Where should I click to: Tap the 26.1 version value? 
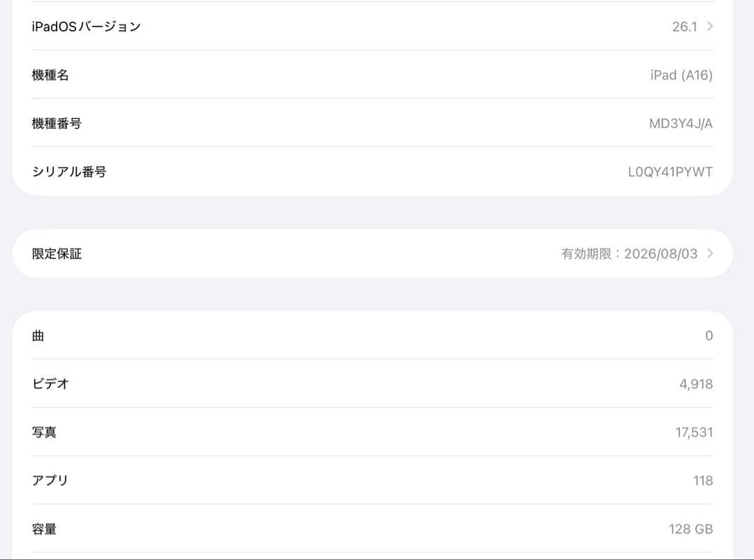point(684,27)
